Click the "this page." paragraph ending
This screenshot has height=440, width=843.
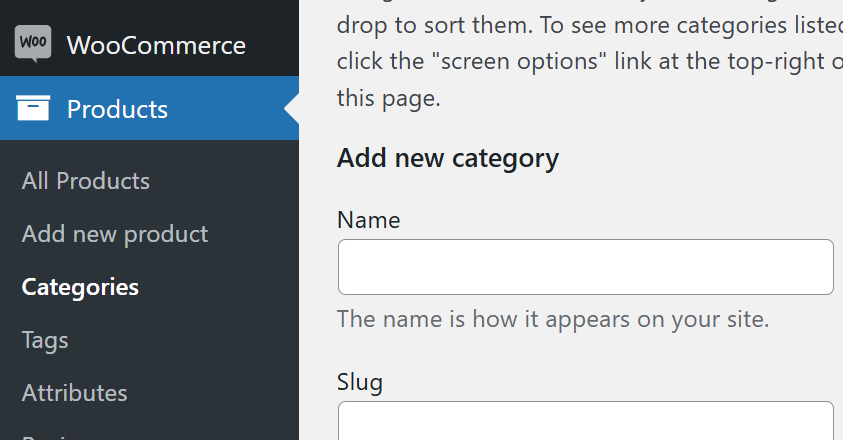pyautogui.click(x=388, y=99)
